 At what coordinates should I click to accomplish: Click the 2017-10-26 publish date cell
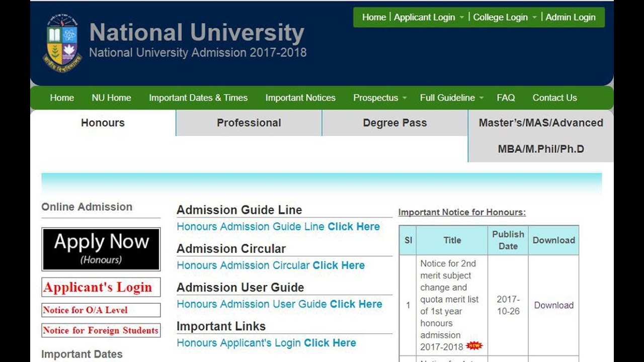pos(508,305)
